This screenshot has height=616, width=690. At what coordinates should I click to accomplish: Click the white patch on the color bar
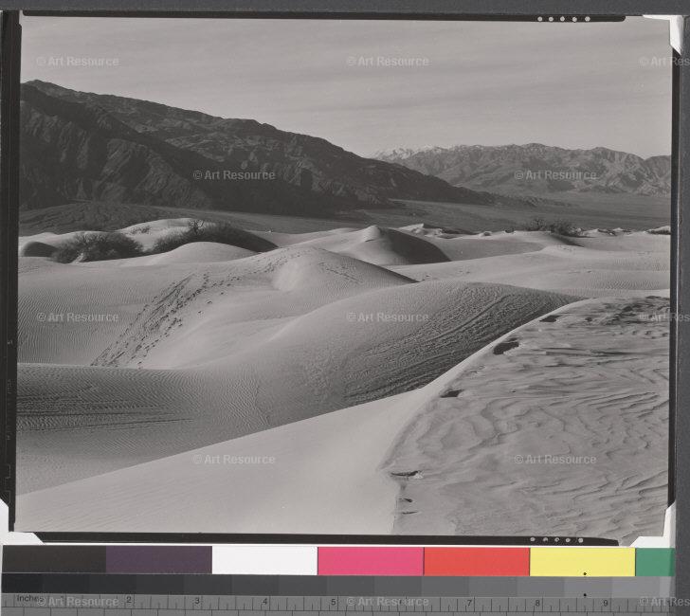(265, 560)
